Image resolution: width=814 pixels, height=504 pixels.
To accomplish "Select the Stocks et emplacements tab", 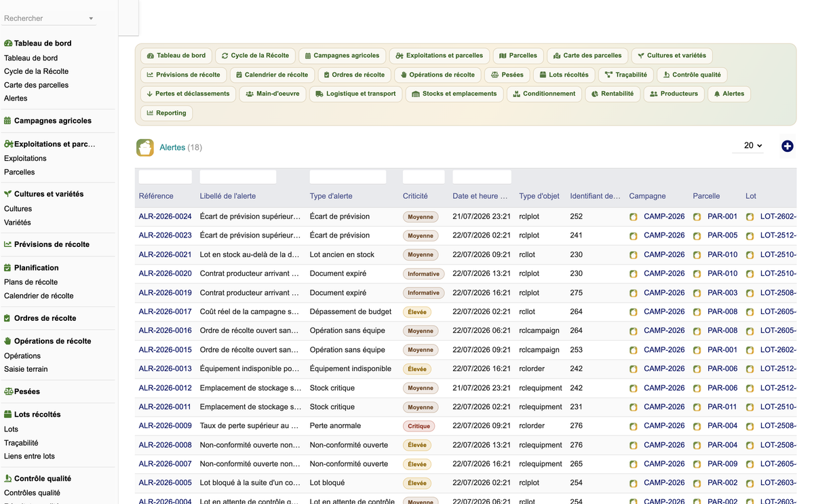I will click(x=454, y=94).
